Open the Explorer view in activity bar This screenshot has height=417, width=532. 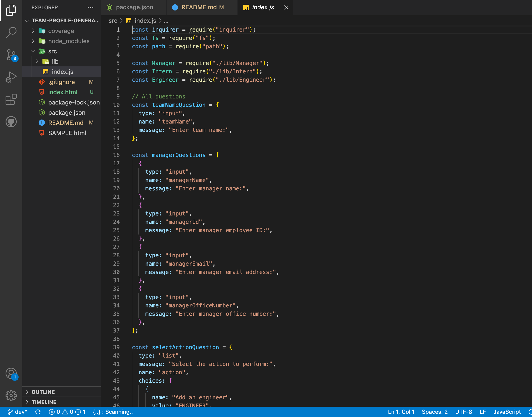pyautogui.click(x=11, y=10)
